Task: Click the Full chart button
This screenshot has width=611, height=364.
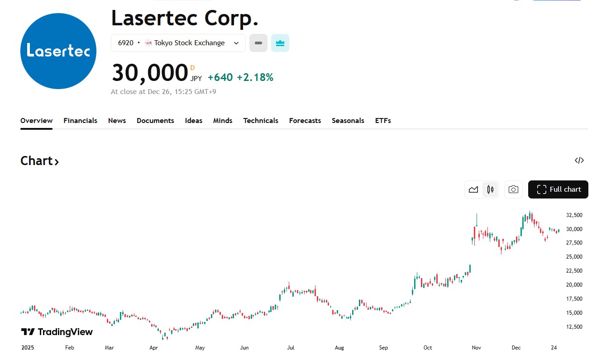Action: pyautogui.click(x=558, y=189)
